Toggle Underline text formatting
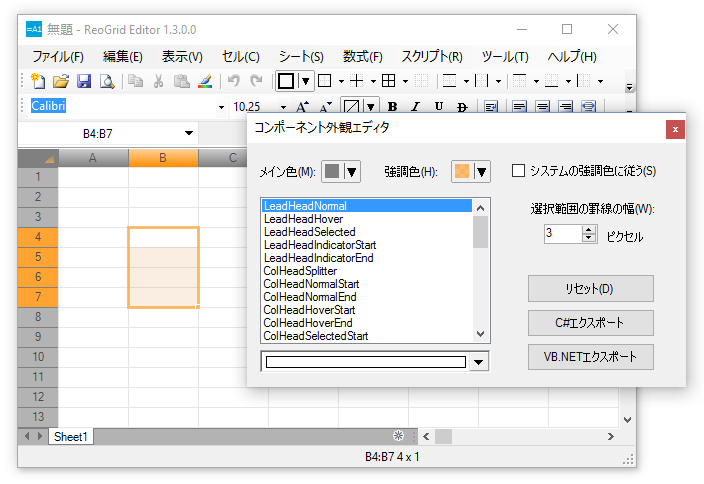The height and width of the screenshot is (484, 704). point(439,106)
